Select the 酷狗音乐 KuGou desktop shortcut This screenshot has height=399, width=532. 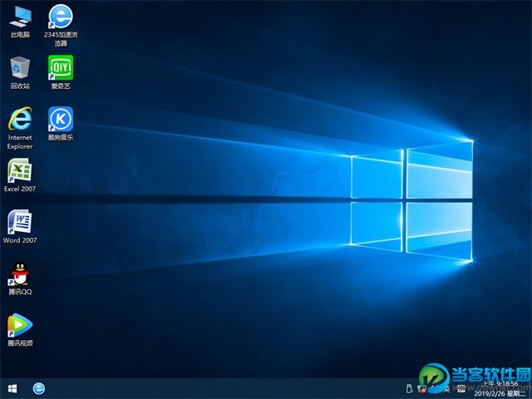click(61, 124)
